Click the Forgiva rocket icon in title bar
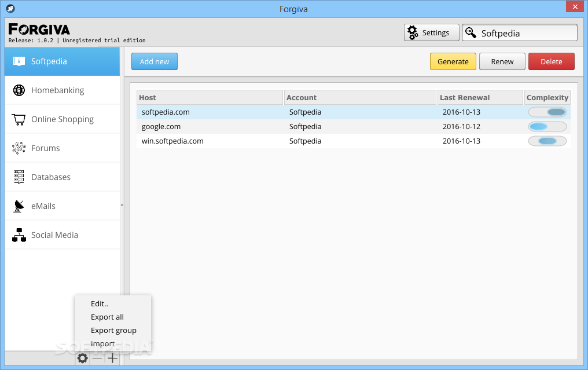 click(x=10, y=8)
